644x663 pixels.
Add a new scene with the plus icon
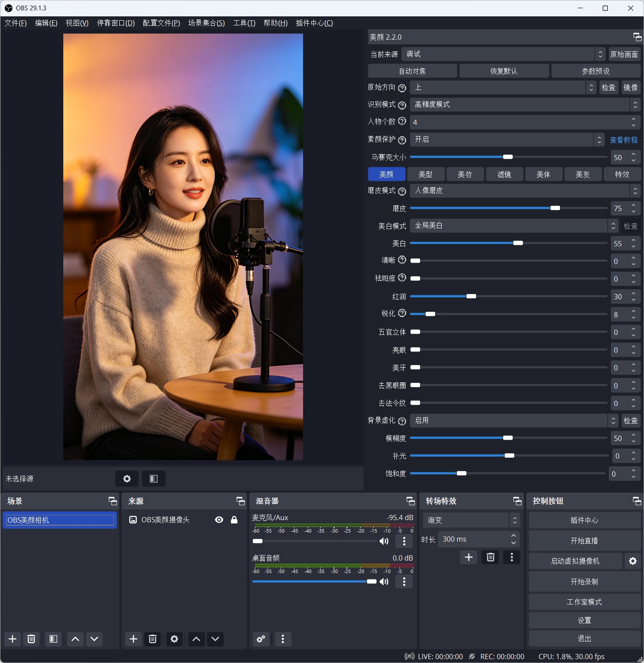tap(12, 639)
